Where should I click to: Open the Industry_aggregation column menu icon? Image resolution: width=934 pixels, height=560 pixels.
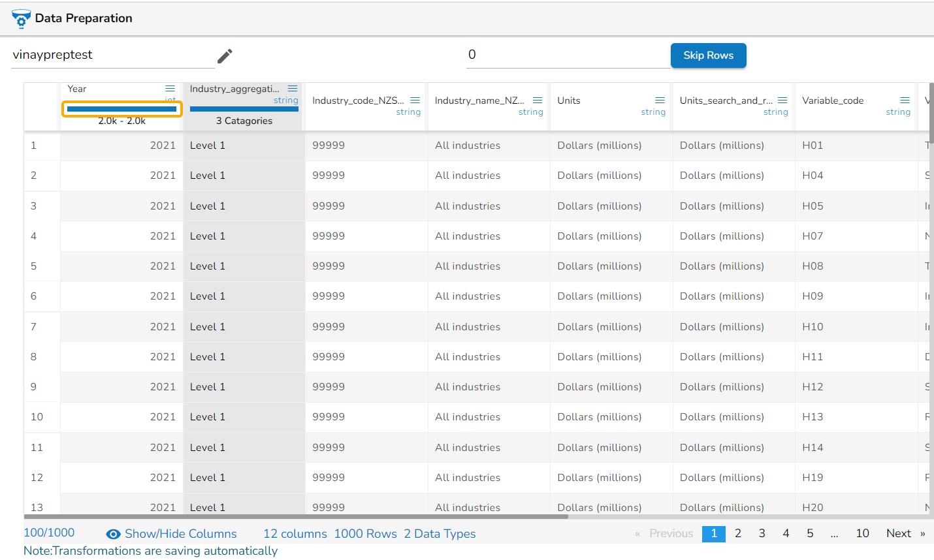tap(293, 89)
